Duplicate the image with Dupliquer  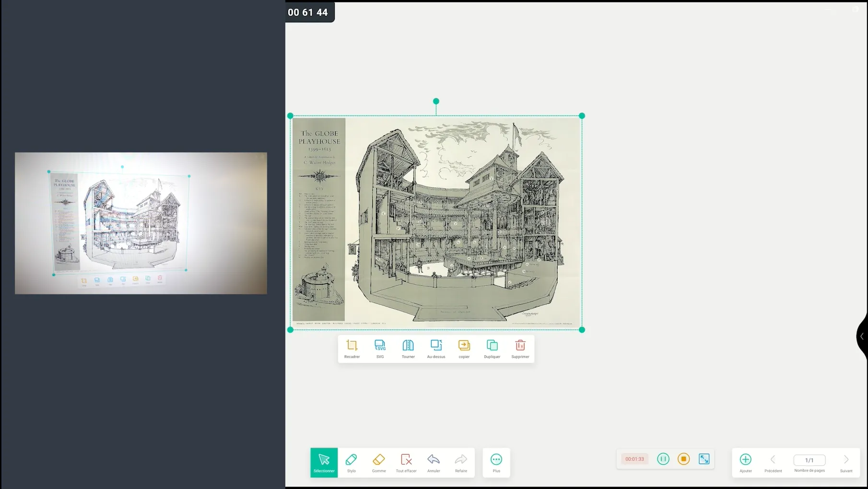pyautogui.click(x=492, y=348)
